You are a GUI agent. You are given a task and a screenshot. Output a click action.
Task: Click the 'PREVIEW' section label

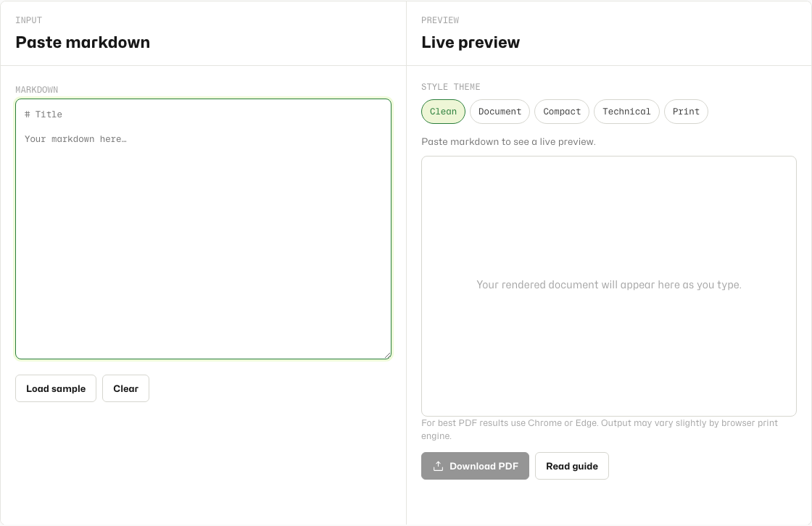tap(440, 20)
